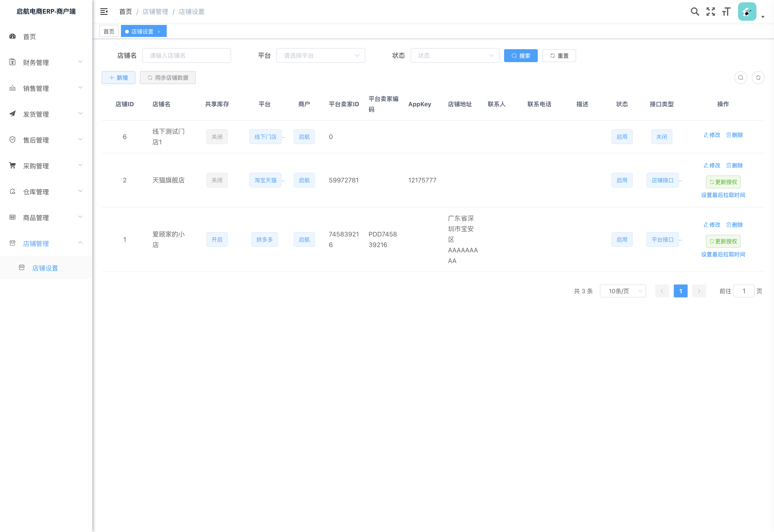Close the 店铺设置 tab
The image size is (774, 532).
click(159, 32)
